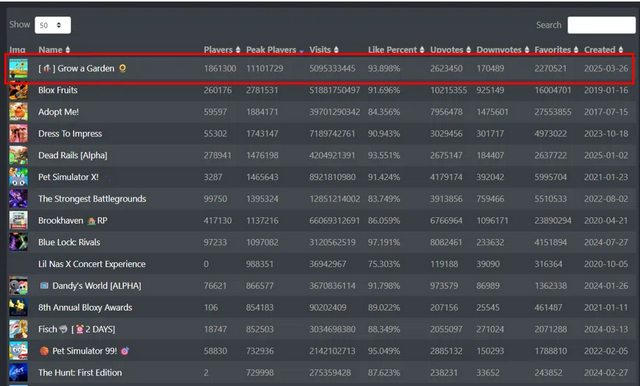Focus the Search input field

(x=601, y=25)
